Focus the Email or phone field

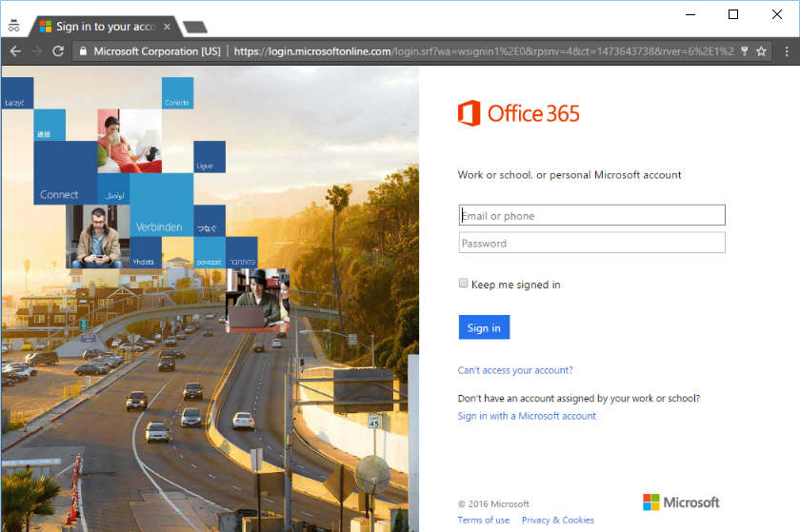pos(591,215)
